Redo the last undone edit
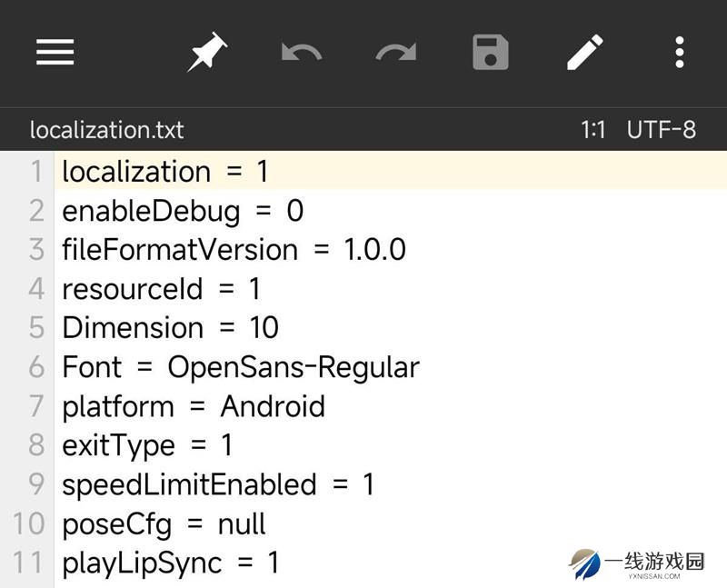The image size is (727, 588). pos(396,52)
